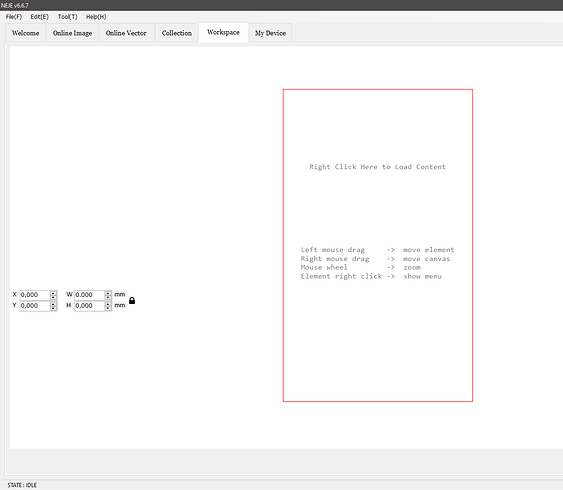Click the Y position input field

click(35, 306)
